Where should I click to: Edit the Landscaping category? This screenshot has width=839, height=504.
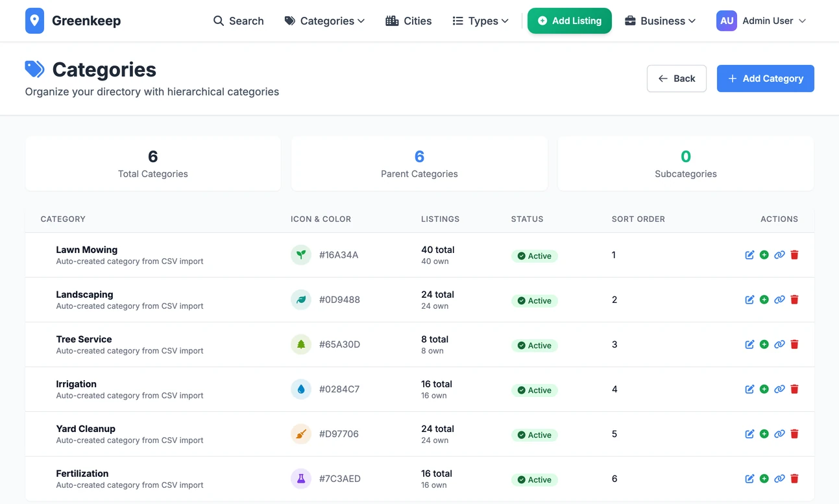(749, 300)
